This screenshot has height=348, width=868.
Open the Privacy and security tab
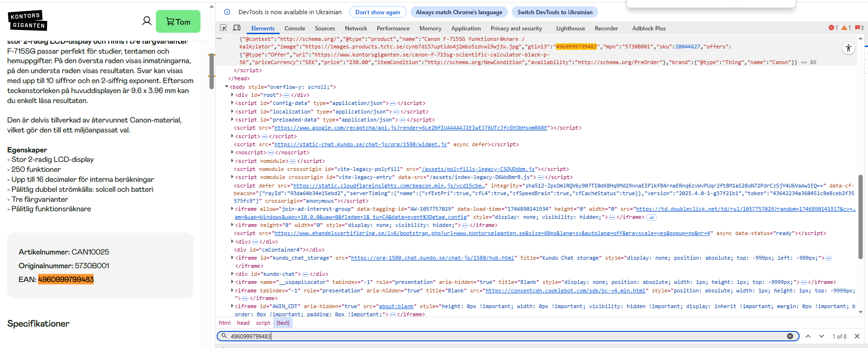tap(516, 28)
